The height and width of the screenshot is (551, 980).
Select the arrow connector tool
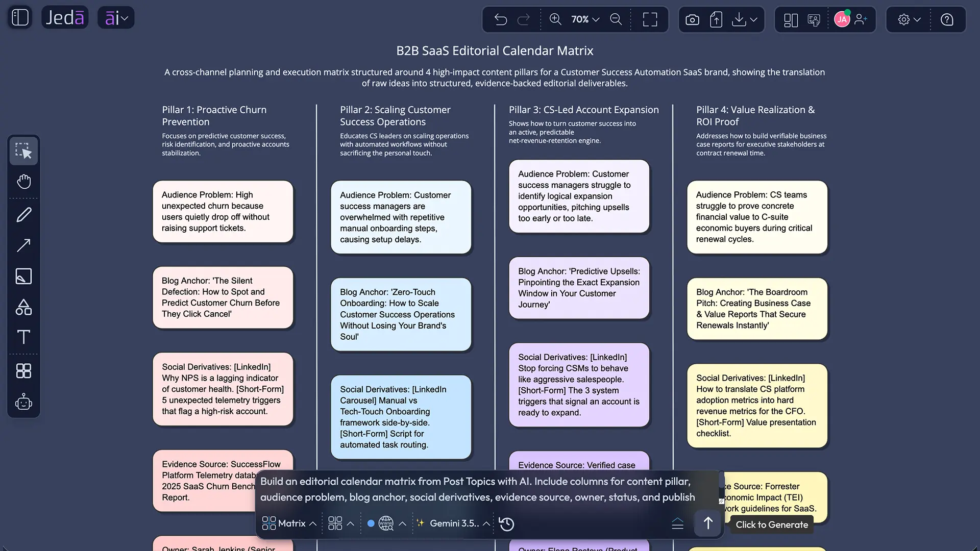click(23, 245)
